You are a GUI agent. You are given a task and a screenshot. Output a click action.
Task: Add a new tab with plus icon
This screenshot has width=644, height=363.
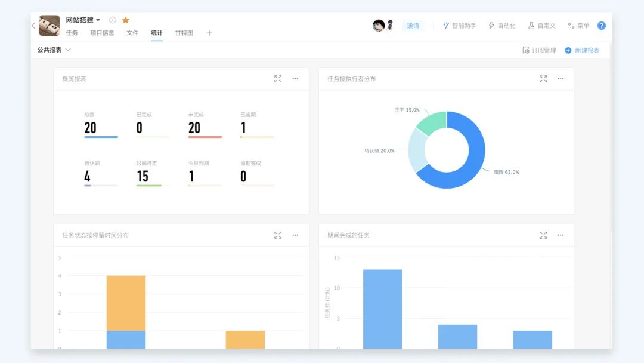(x=209, y=33)
